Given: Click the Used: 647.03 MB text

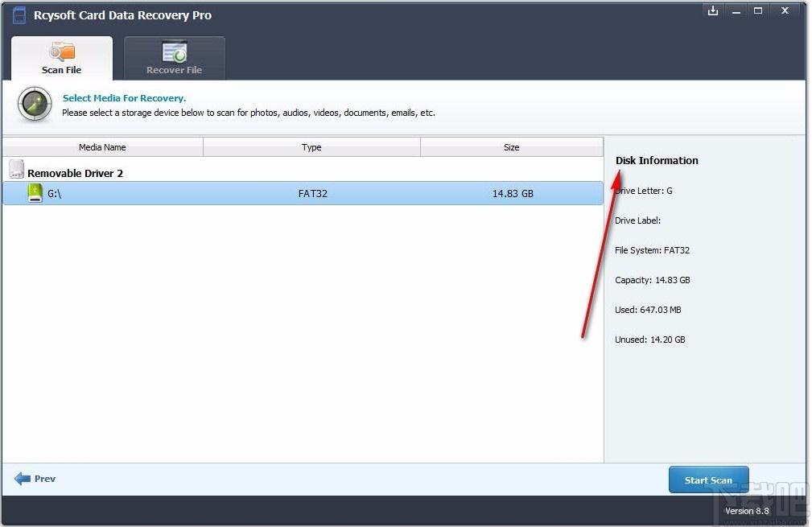Looking at the screenshot, I should pos(648,310).
